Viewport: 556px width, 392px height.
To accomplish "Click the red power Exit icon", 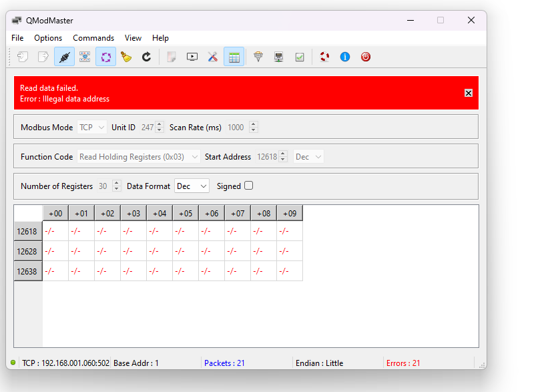I will pos(366,57).
